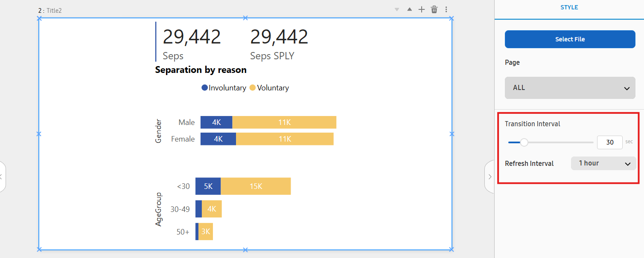Click the move-down triangle icon above the widget
Screen dimensions: 644x258
[397, 9]
